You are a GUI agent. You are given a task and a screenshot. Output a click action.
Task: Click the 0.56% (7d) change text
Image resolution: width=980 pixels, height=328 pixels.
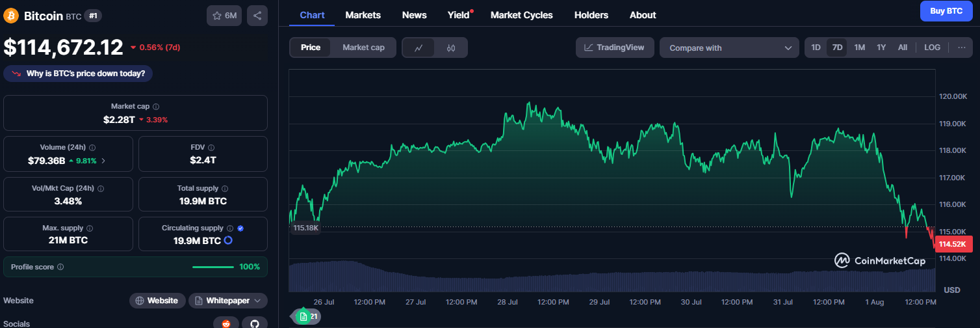pos(156,48)
